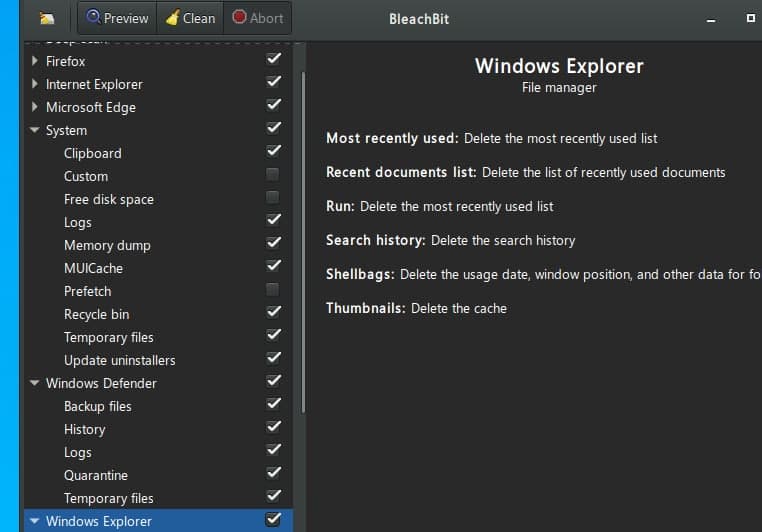The height and width of the screenshot is (532, 762).
Task: Select the Clipboard item under System
Action: click(92, 153)
